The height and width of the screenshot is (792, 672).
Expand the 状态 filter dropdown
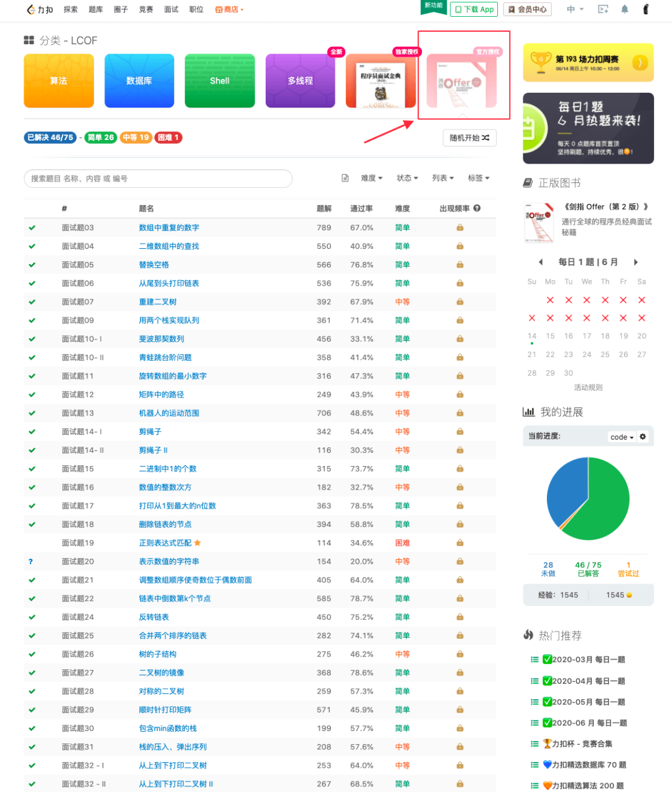coord(408,178)
